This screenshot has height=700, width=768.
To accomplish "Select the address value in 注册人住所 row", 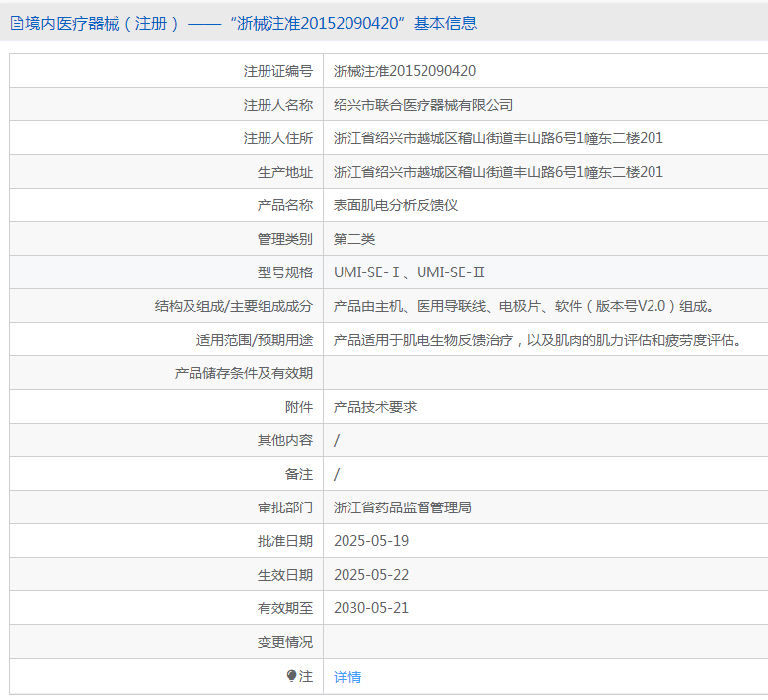I will pos(499,138).
